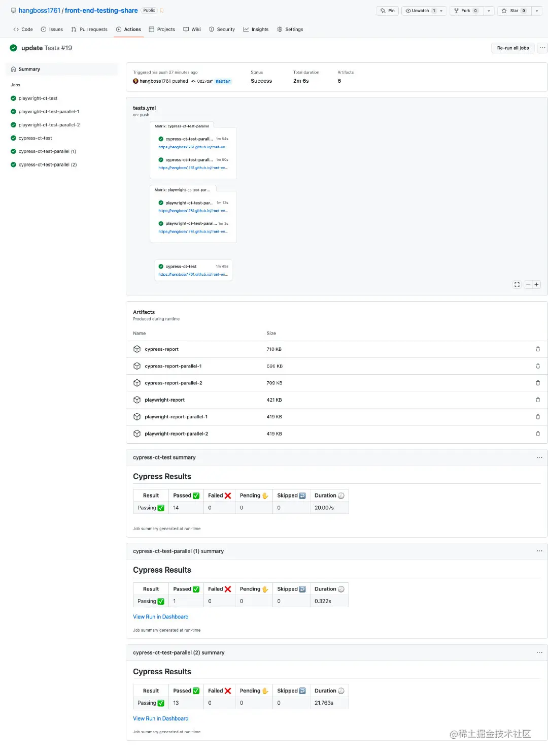Toggle fullscreen for the workflow graph
This screenshot has width=548, height=756.
point(517,285)
